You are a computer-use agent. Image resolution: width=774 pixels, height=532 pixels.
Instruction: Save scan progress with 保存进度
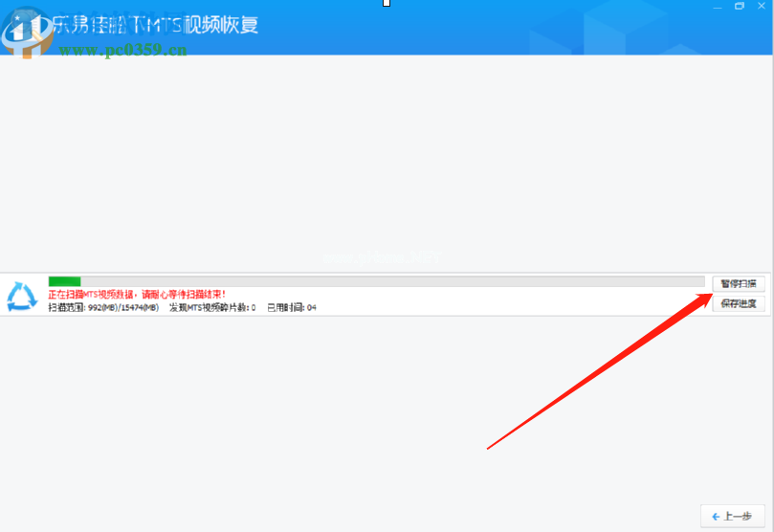click(738, 303)
